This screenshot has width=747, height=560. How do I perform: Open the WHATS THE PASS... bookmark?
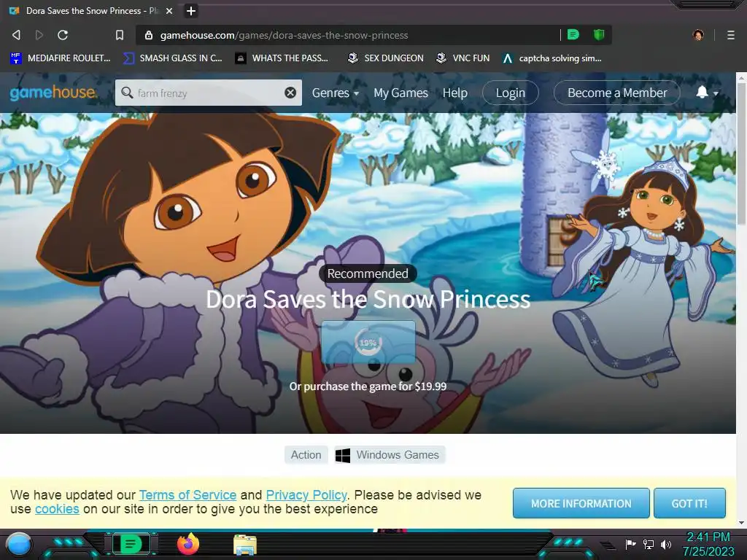click(282, 58)
